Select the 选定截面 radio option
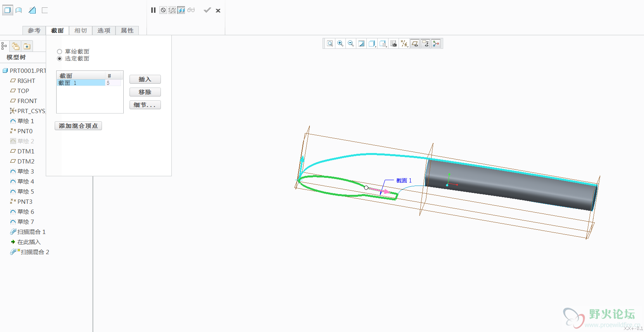 click(x=59, y=58)
